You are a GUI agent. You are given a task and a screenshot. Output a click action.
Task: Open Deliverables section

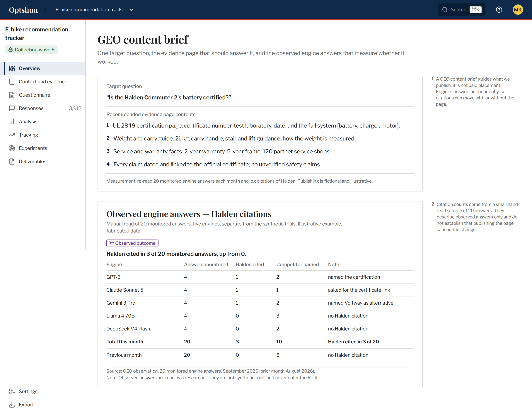coord(43,162)
